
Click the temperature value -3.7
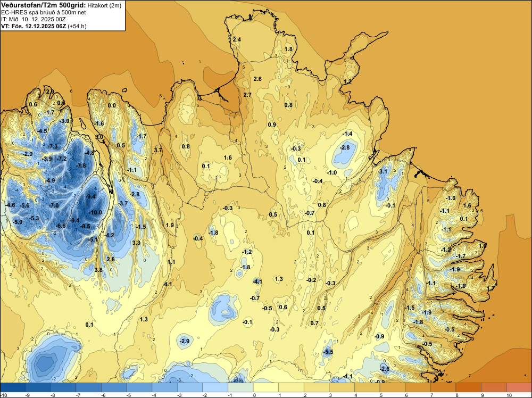point(122,203)
